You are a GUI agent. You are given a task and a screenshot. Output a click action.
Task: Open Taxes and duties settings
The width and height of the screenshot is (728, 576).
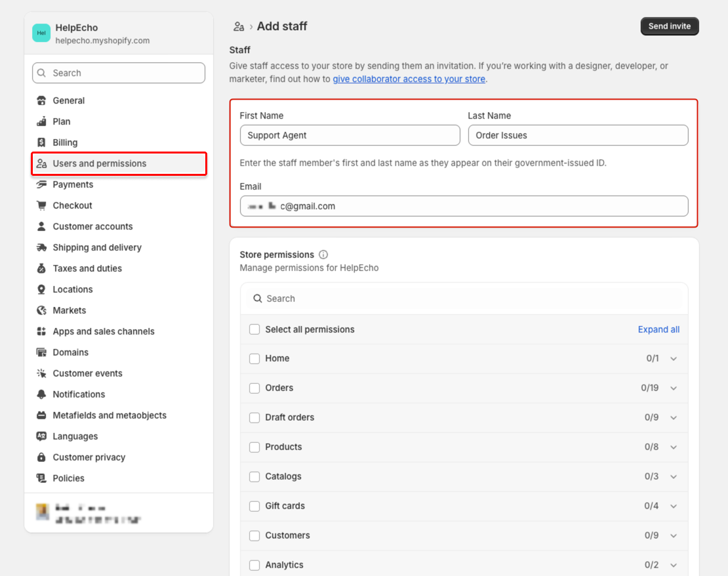click(87, 268)
